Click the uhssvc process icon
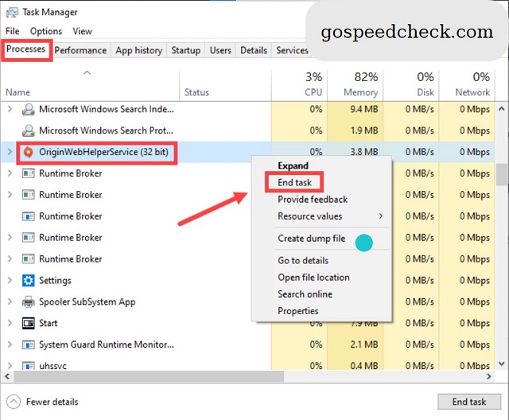509x420 pixels. 29,366
